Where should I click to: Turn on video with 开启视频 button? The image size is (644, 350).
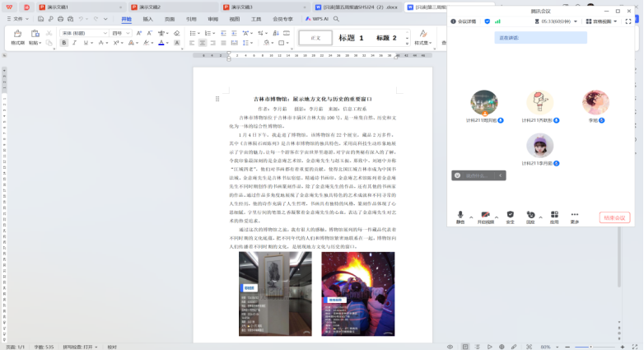[486, 215]
